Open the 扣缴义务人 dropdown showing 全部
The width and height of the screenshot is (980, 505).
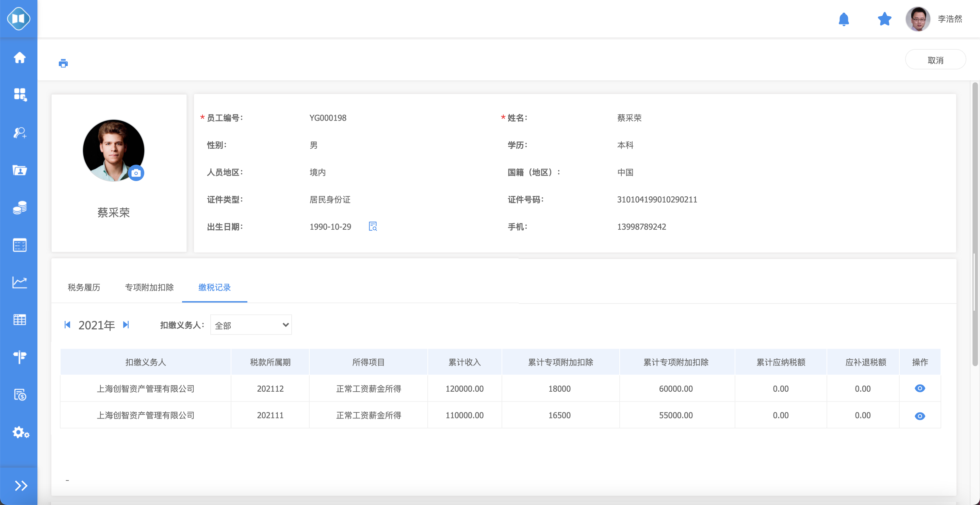click(x=251, y=325)
